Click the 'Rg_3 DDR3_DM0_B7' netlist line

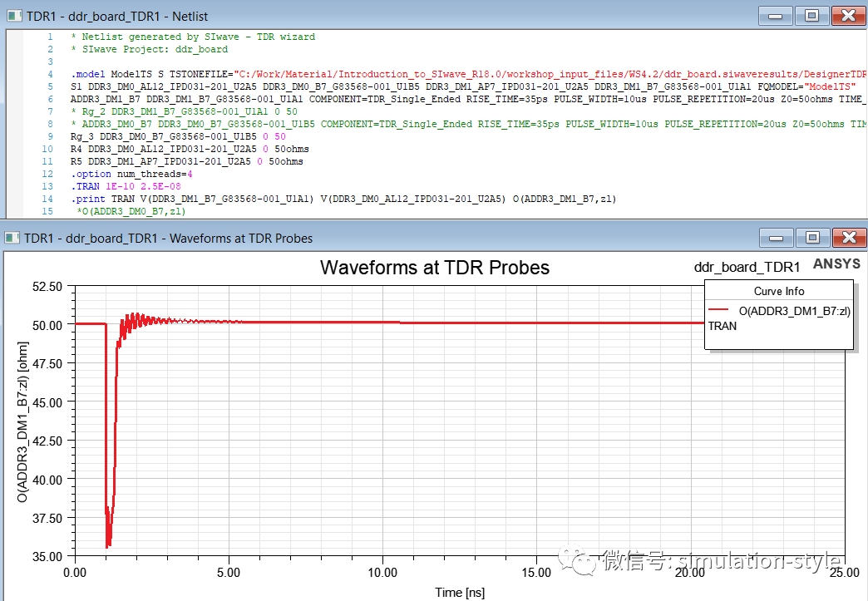click(178, 136)
